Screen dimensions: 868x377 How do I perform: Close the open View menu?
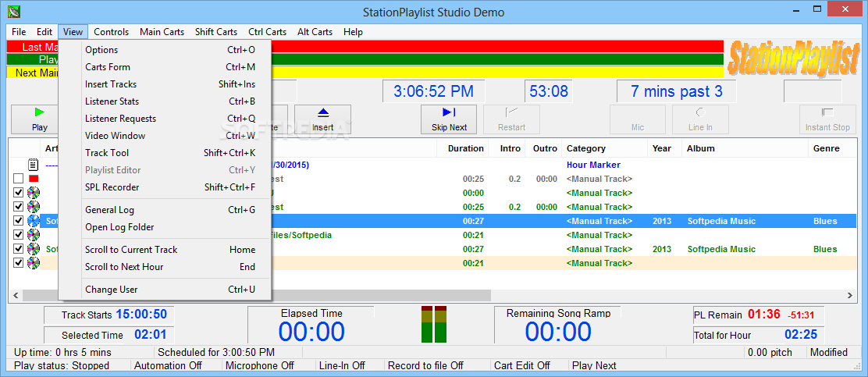[73, 31]
